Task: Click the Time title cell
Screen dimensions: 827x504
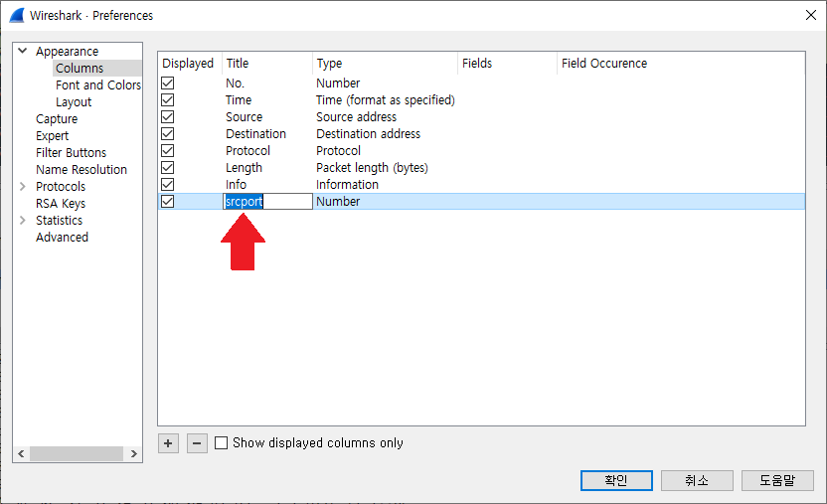Action: click(x=239, y=99)
